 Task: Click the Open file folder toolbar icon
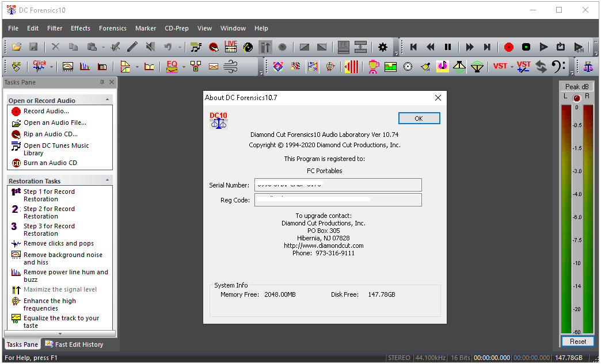[x=17, y=47]
